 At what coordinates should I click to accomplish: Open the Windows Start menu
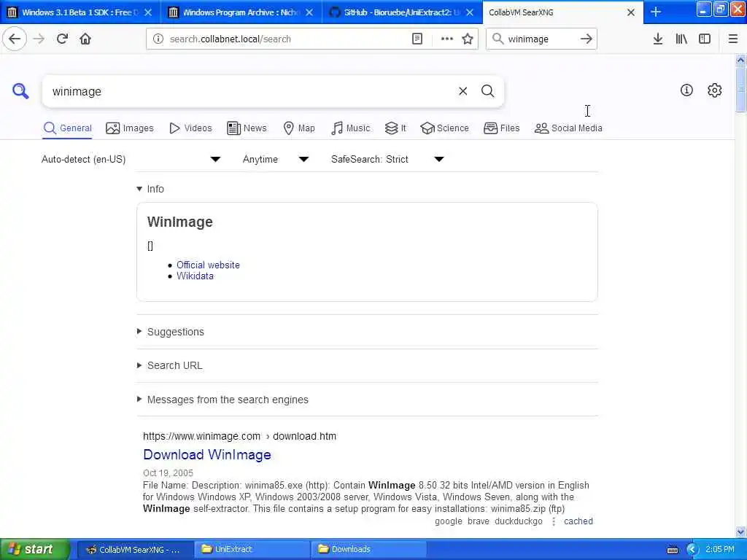click(35, 549)
